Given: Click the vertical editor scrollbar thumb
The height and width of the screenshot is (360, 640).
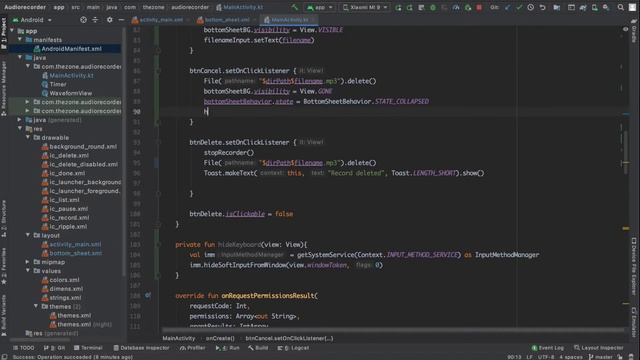Looking at the screenshot, I should click(626, 153).
